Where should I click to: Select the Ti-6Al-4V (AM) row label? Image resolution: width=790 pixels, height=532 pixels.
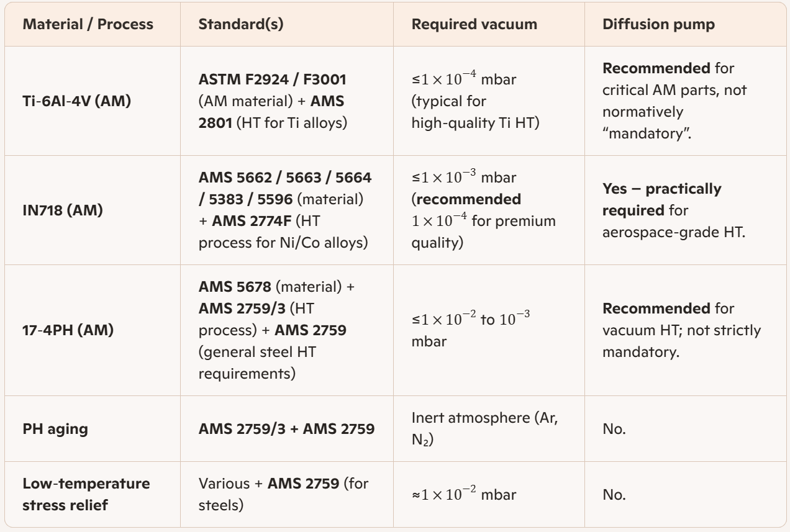coord(68,101)
